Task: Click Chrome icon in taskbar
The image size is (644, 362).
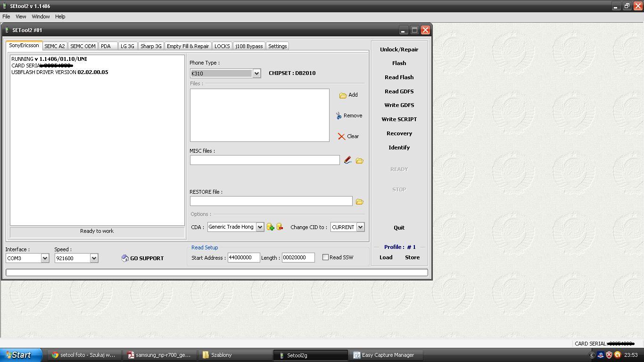Action: tap(55, 355)
